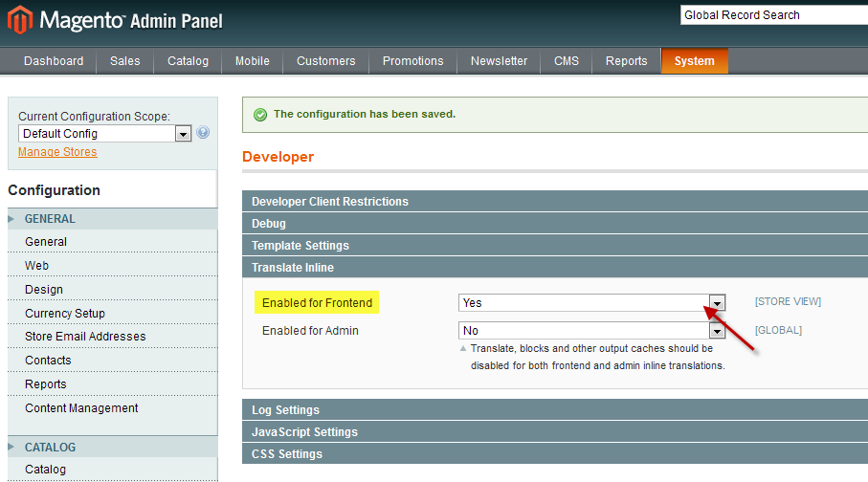Click the Global Record Search field

(x=771, y=15)
